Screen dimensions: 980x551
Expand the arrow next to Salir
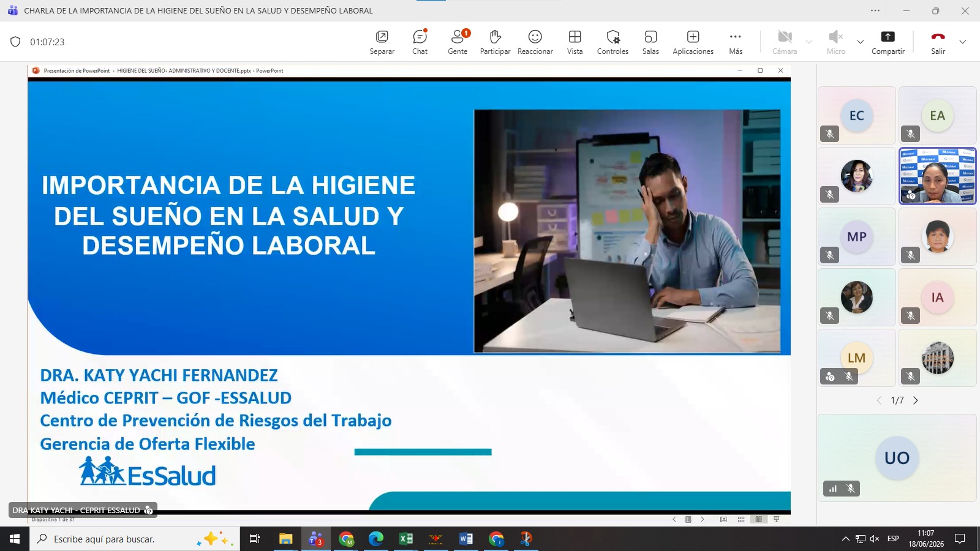(962, 42)
